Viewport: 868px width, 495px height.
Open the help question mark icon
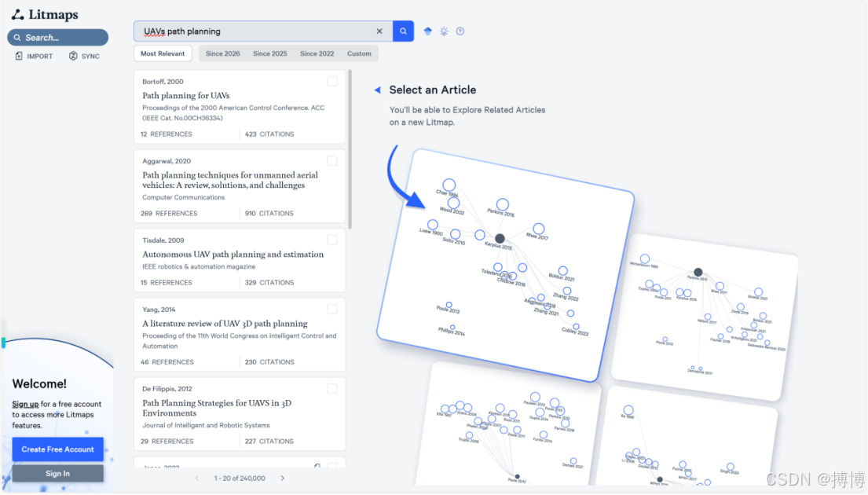[x=460, y=31]
